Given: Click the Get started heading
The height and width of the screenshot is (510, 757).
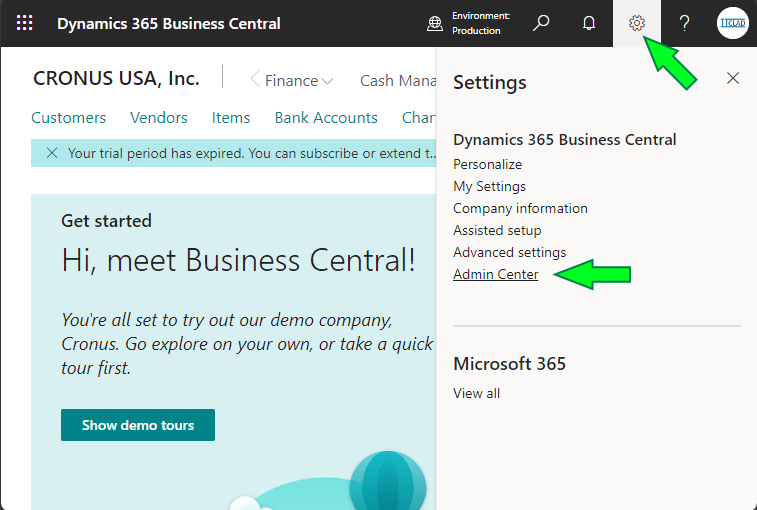Looking at the screenshot, I should point(106,221).
